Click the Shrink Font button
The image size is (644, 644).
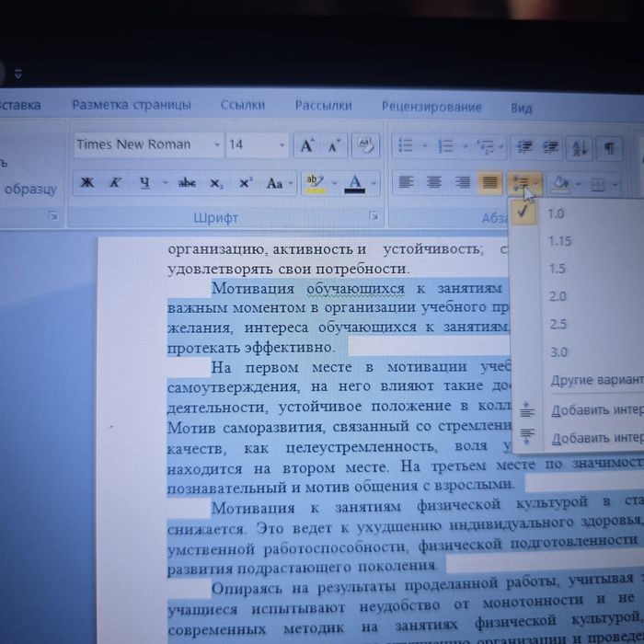tap(334, 145)
